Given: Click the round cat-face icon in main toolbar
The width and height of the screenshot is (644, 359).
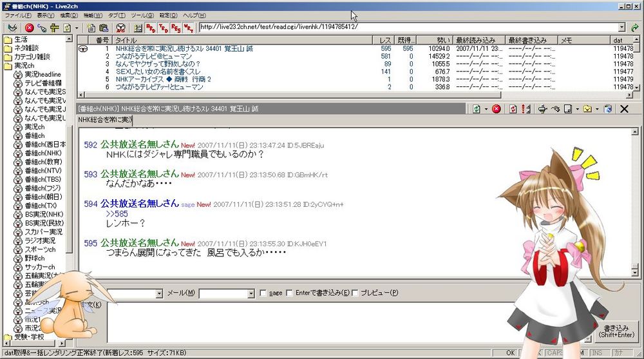Looking at the screenshot, I should [x=120, y=28].
